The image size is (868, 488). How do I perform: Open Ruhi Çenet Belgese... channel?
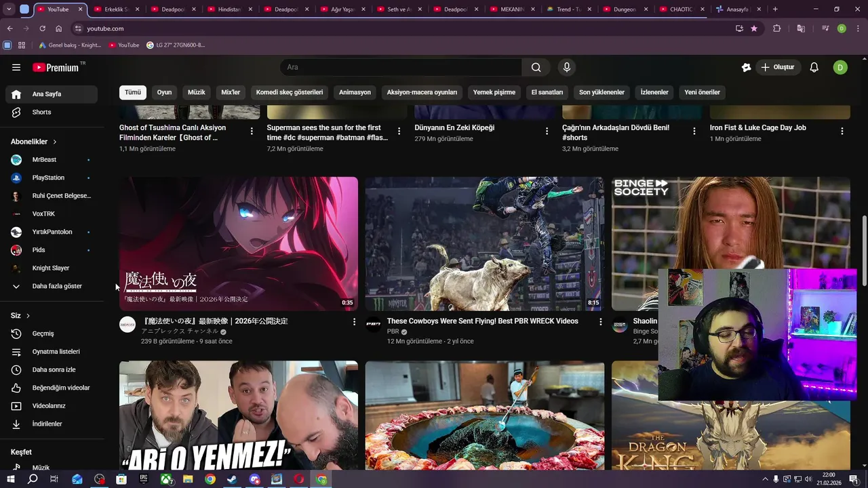point(52,196)
